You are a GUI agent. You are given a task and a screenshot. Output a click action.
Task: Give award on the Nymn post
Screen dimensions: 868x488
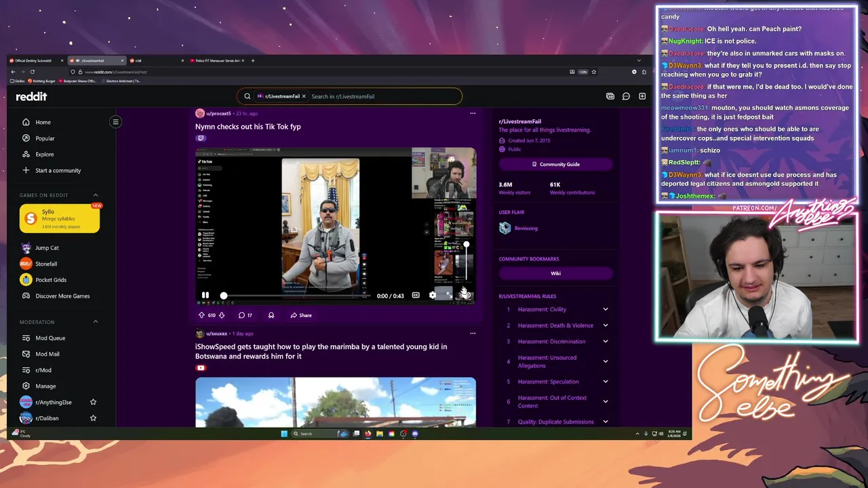tap(271, 315)
